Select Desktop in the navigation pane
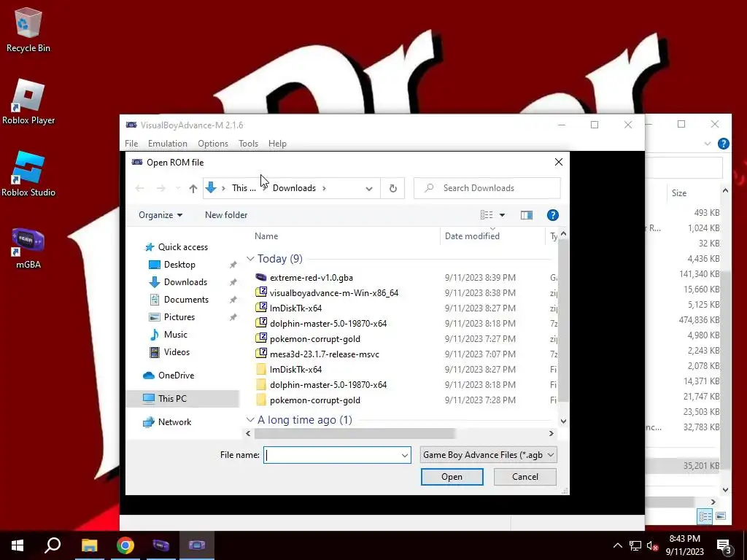 pos(179,265)
